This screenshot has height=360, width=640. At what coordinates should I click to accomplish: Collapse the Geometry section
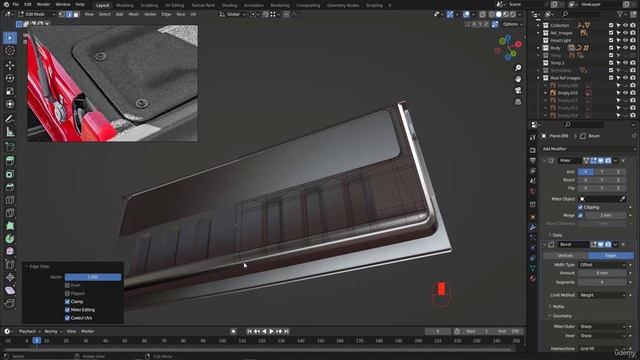562,316
